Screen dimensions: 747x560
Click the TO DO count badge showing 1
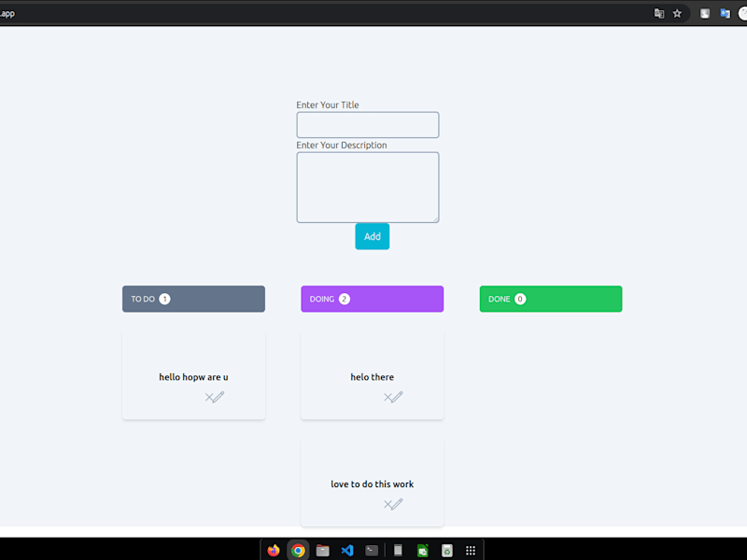(164, 299)
